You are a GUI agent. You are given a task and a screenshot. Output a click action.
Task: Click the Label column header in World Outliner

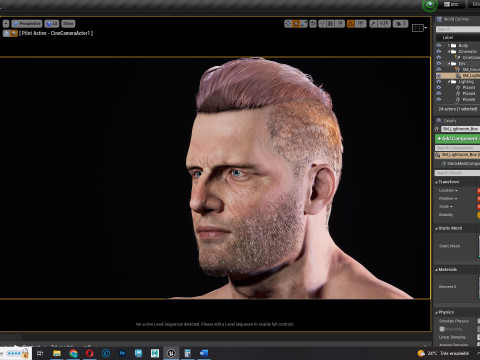(448, 37)
